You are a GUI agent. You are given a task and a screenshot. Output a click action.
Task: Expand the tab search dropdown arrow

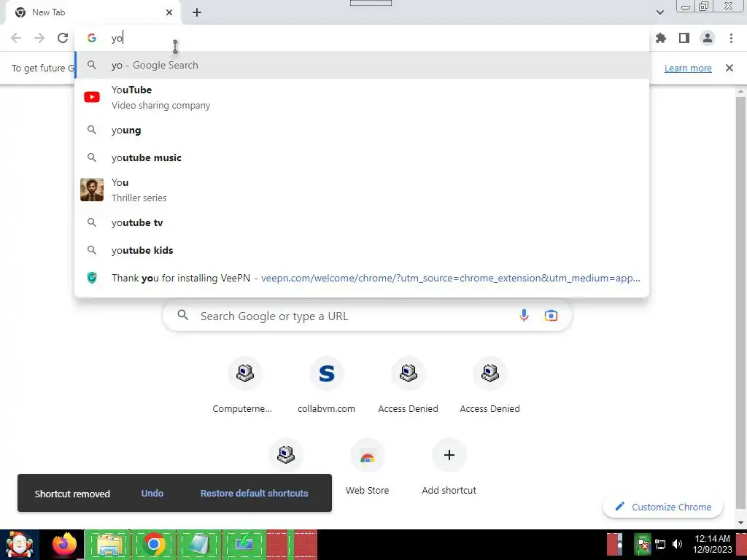[x=659, y=12]
